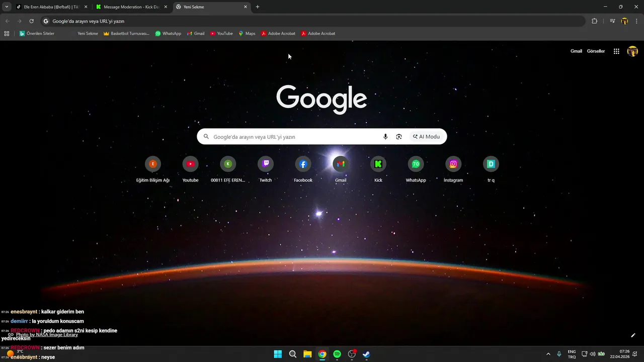Open bookmarks bar apps grid icon
Image resolution: width=644 pixels, height=362 pixels.
(7, 34)
